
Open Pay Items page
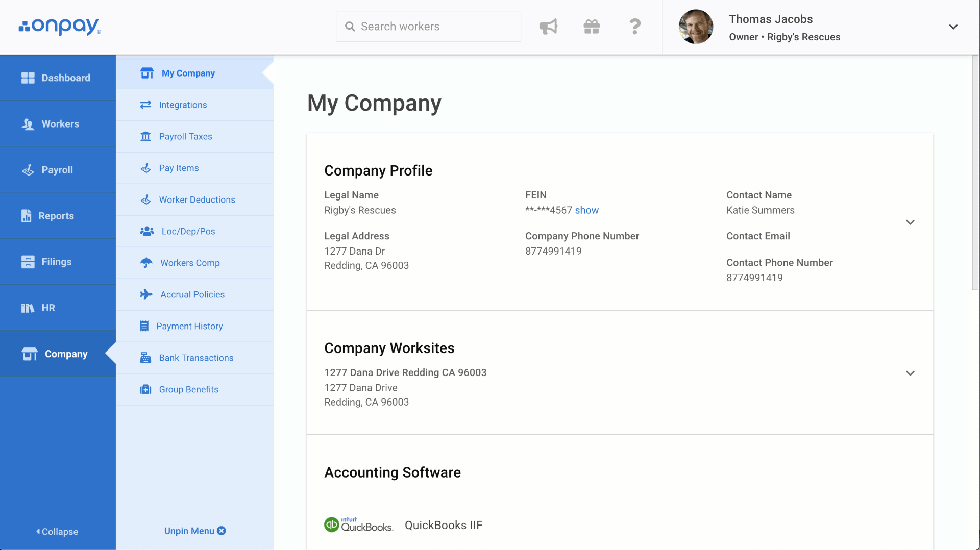click(x=195, y=168)
